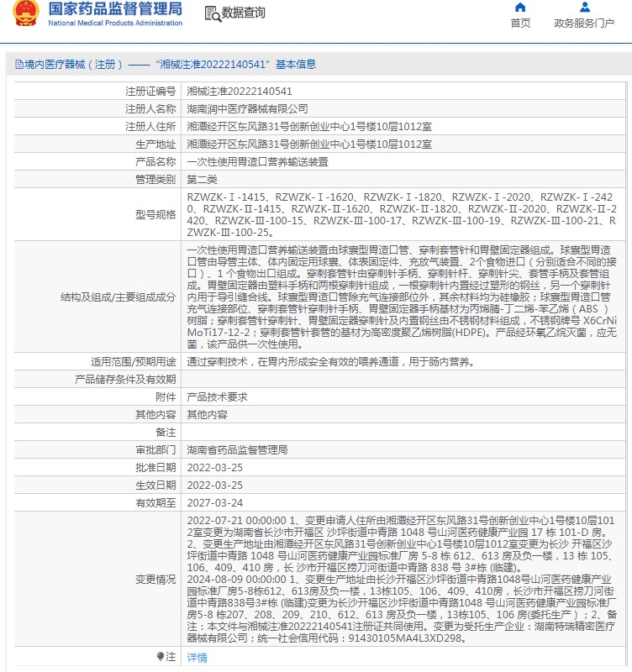
Task: Click the 审批部门 label cell
Action: point(97,450)
